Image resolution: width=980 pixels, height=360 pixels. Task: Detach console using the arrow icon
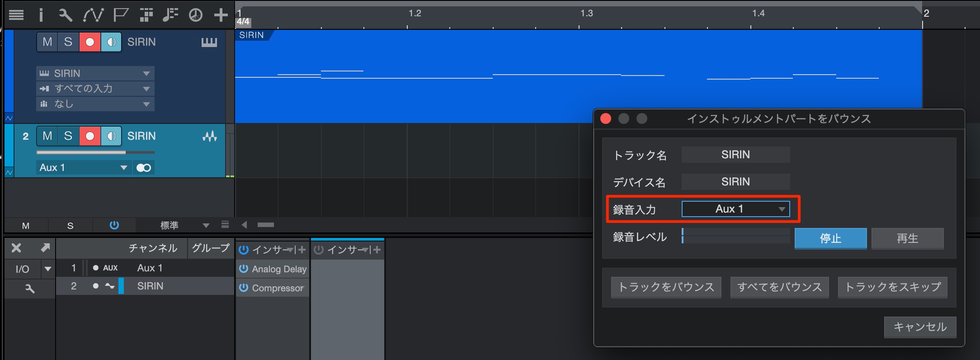tap(45, 248)
